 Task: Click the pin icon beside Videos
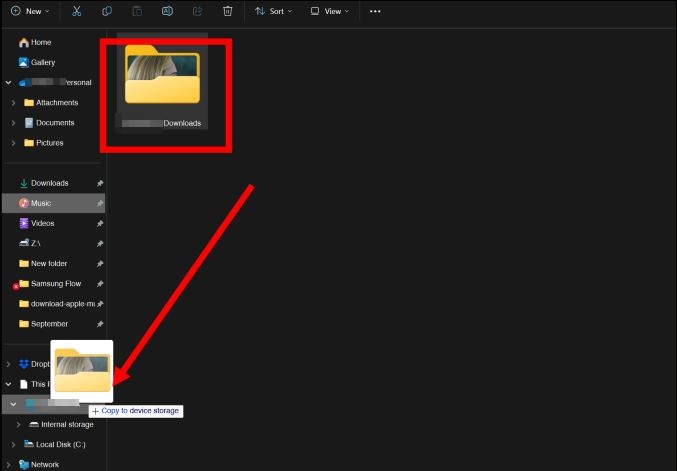click(100, 224)
